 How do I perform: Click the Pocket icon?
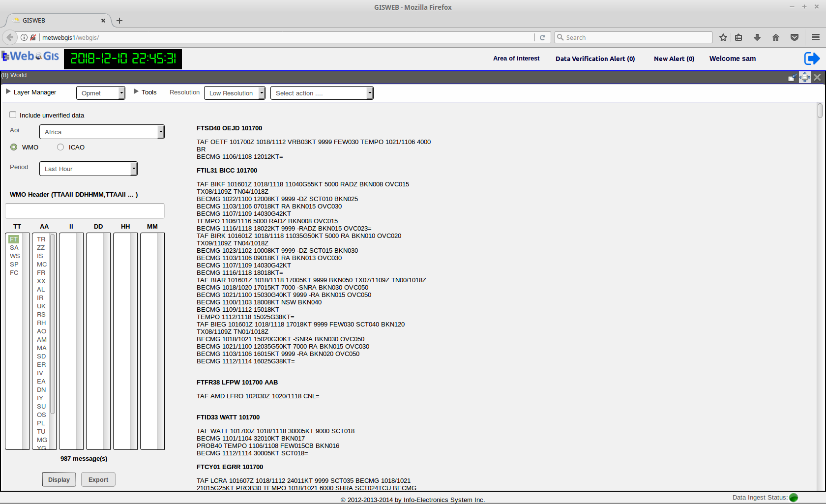[795, 37]
